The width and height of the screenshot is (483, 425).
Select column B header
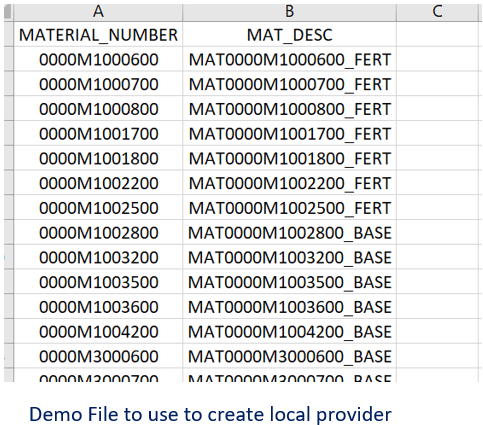[289, 12]
